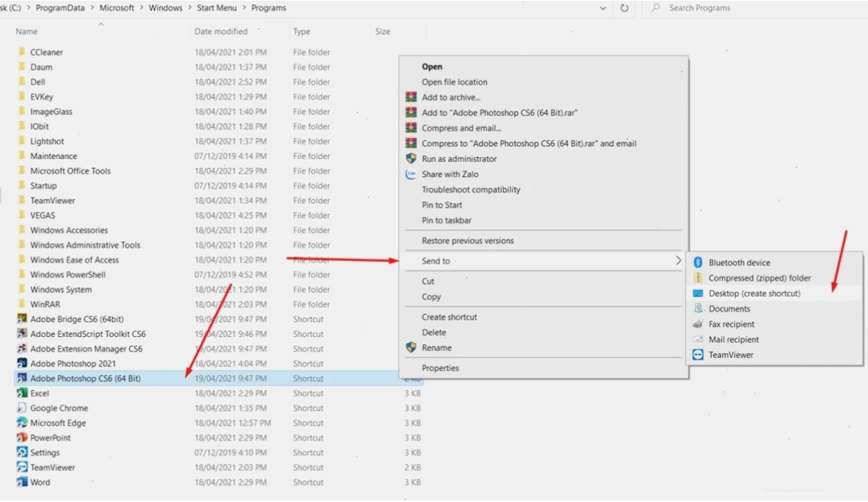The width and height of the screenshot is (868, 502).
Task: Click the TeamViewer icon in Send to submenu
Action: tap(698, 354)
